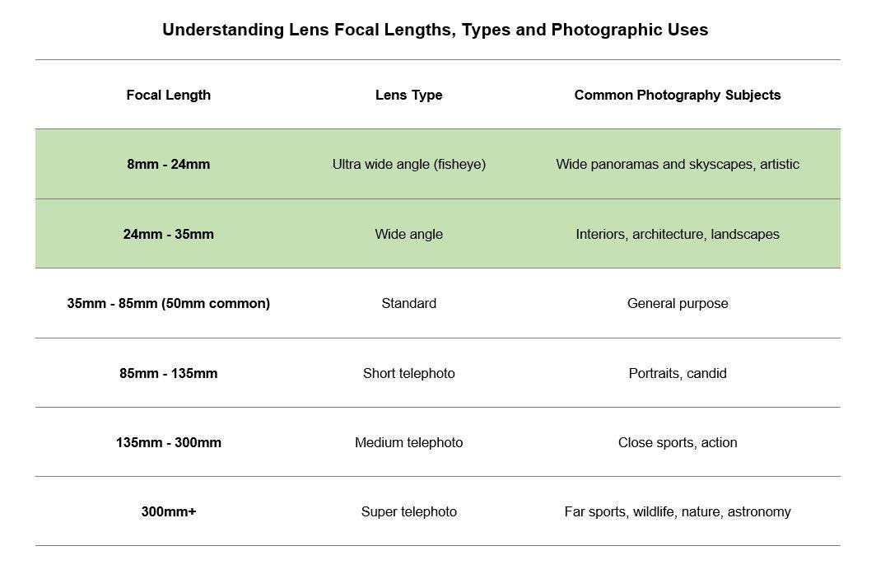
Task: Select the Interiors, architecture, landscapes cell
Action: pos(677,234)
